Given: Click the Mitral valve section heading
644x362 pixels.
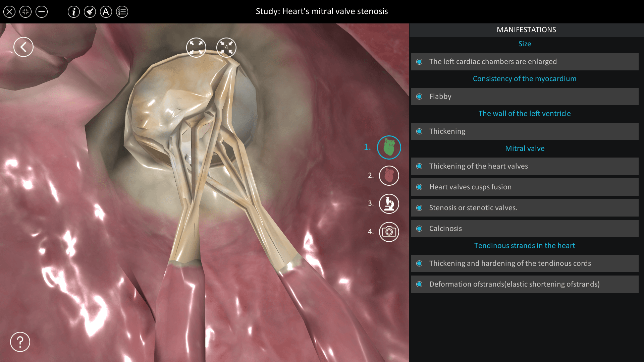Looking at the screenshot, I should 525,148.
